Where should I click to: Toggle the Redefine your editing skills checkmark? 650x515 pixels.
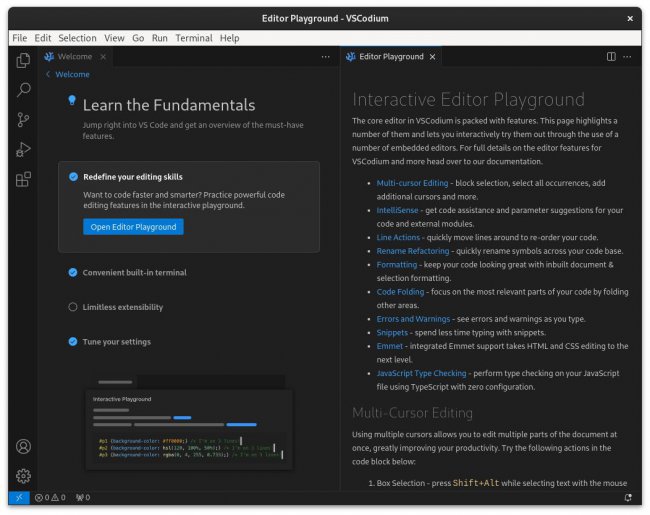pyautogui.click(x=73, y=177)
